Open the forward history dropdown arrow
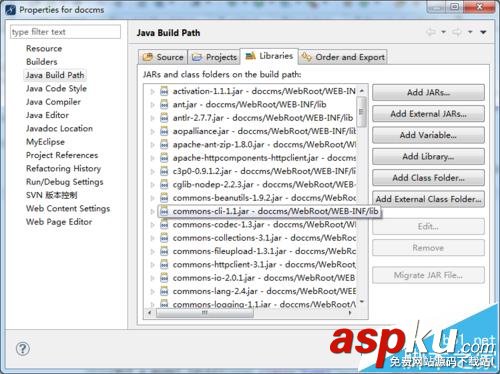 tap(470, 32)
